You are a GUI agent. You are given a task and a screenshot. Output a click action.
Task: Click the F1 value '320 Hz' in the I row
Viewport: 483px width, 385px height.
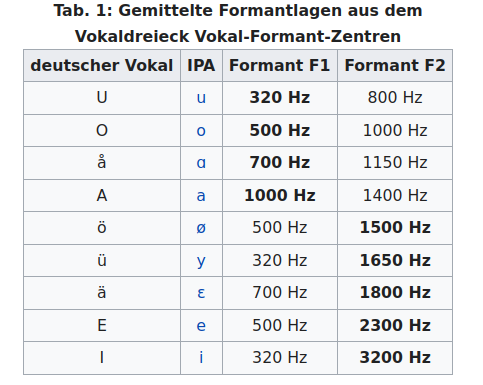pyautogui.click(x=280, y=357)
